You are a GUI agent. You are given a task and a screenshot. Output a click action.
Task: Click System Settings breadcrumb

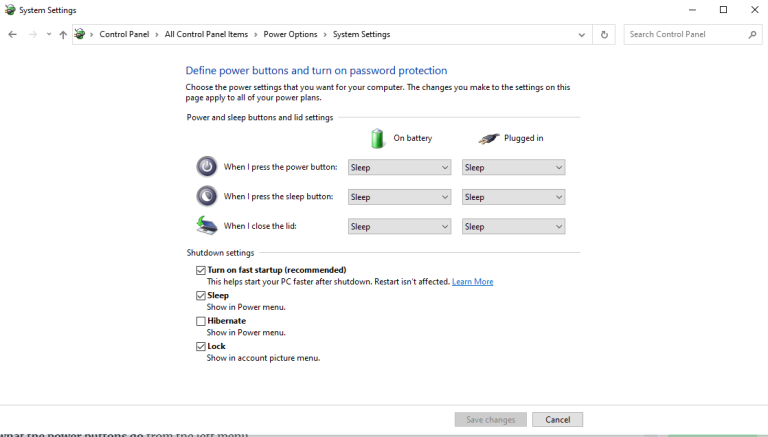click(x=361, y=34)
